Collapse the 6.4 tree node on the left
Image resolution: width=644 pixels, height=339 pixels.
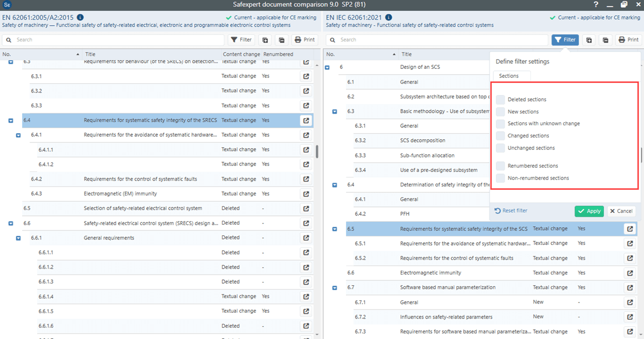click(10, 120)
